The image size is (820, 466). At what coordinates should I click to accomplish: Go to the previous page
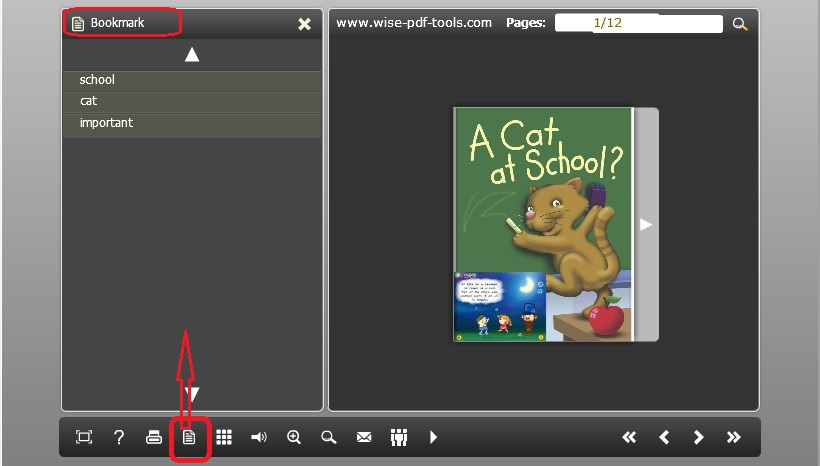tap(664, 437)
